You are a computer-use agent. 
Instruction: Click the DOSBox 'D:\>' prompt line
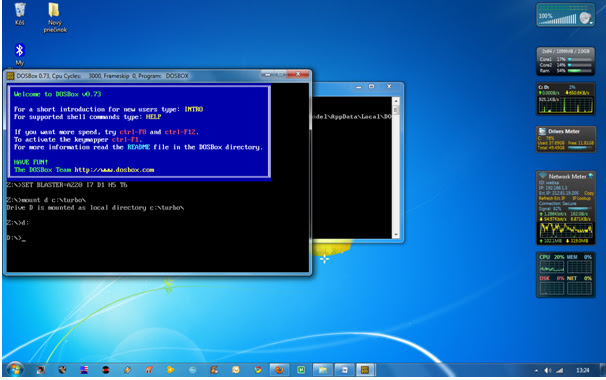tap(16, 238)
